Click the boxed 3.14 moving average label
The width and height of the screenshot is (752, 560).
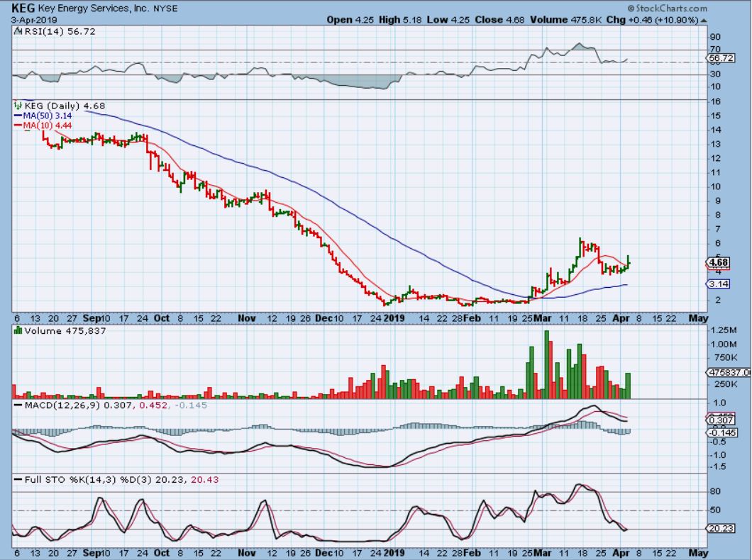pos(718,284)
